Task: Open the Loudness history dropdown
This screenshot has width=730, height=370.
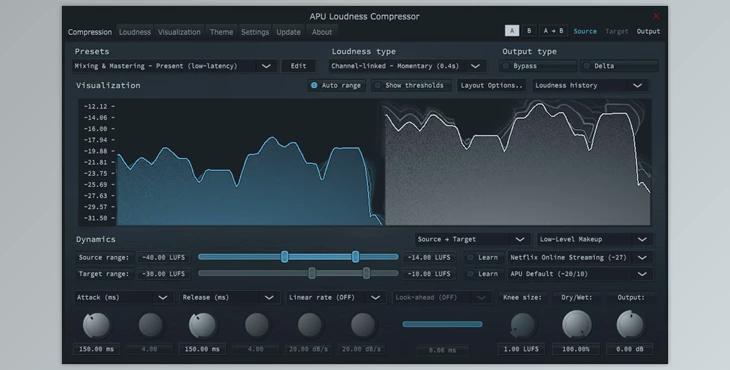Action: point(589,86)
